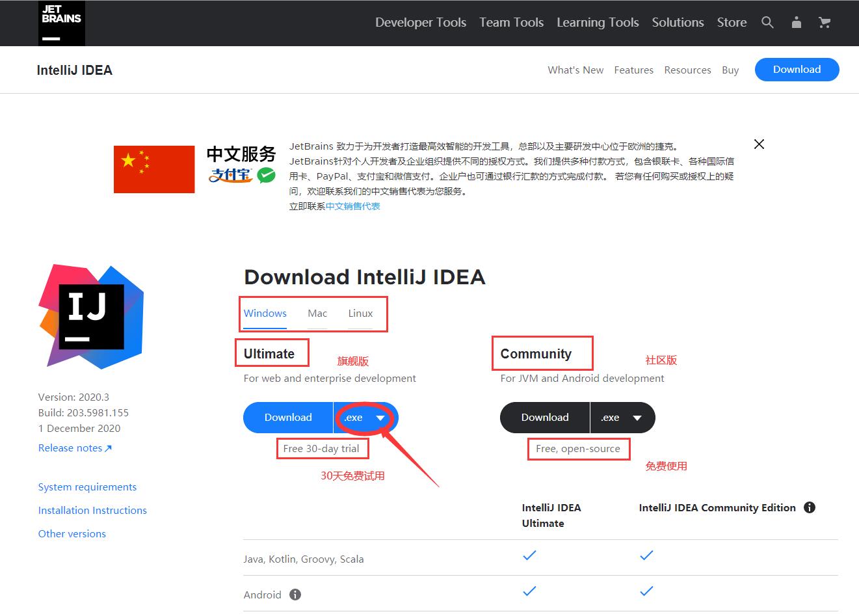Viewport: 859px width, 616px height.
Task: Open the Resources page
Action: 687,70
